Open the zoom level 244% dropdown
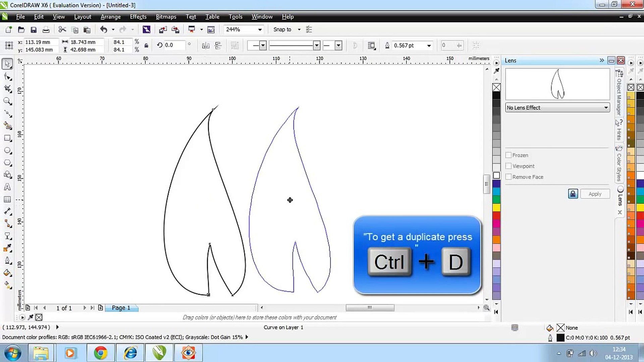The image size is (644, 362). click(260, 29)
